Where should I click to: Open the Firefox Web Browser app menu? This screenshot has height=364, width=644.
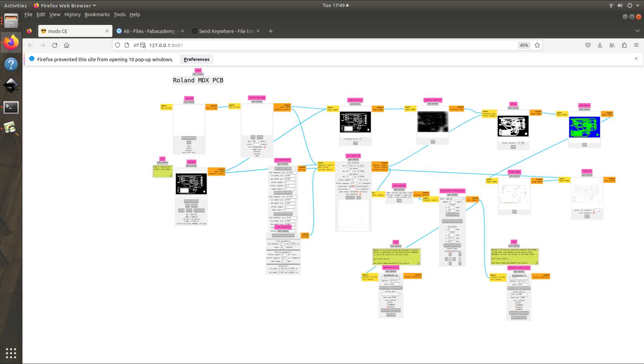click(65, 6)
